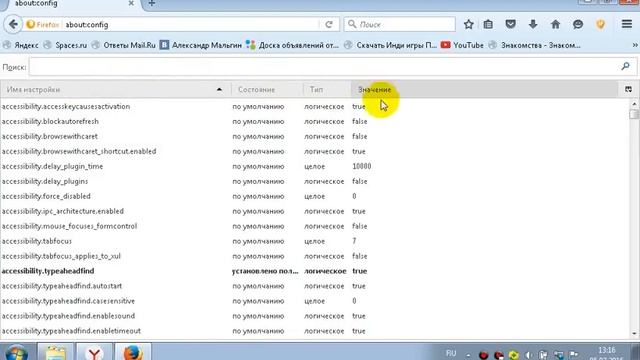Open the YouTube bookmark
The height and width of the screenshot is (360, 640).
462,45
